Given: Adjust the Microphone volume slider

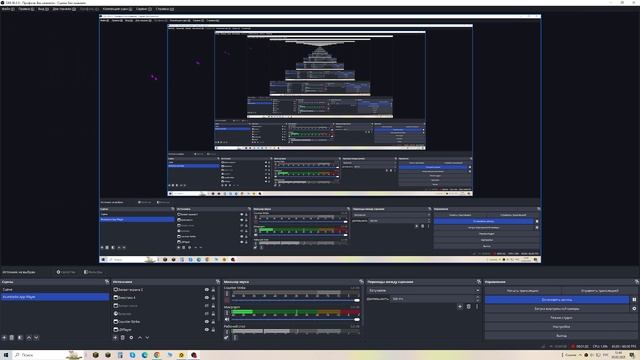Looking at the screenshot, I should pos(296,320).
